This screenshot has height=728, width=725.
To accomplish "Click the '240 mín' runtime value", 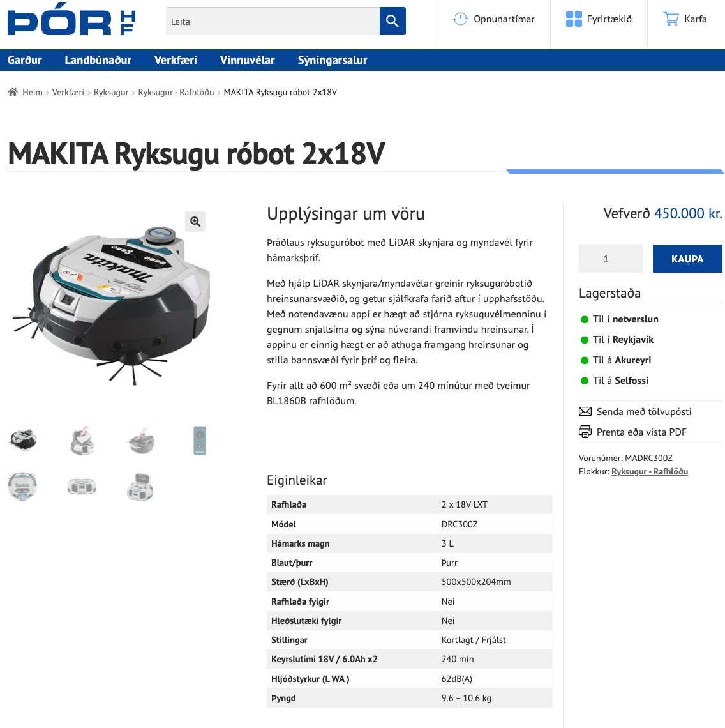I will point(457,659).
